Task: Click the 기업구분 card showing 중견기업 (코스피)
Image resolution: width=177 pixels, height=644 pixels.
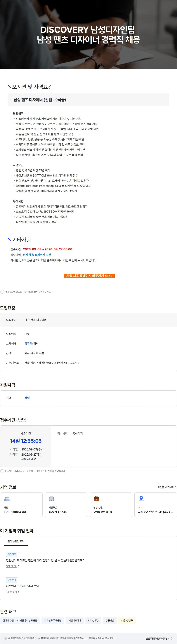Action: click(66, 504)
